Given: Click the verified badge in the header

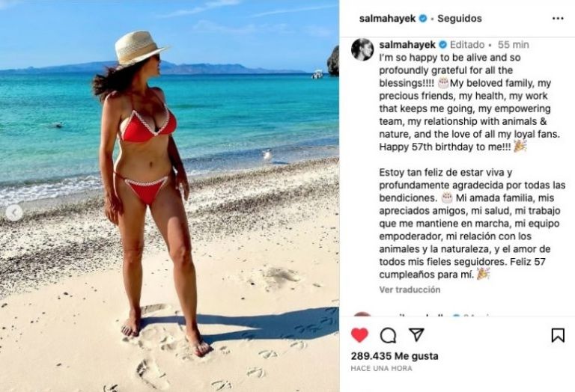Looking at the screenshot, I should click(423, 18).
